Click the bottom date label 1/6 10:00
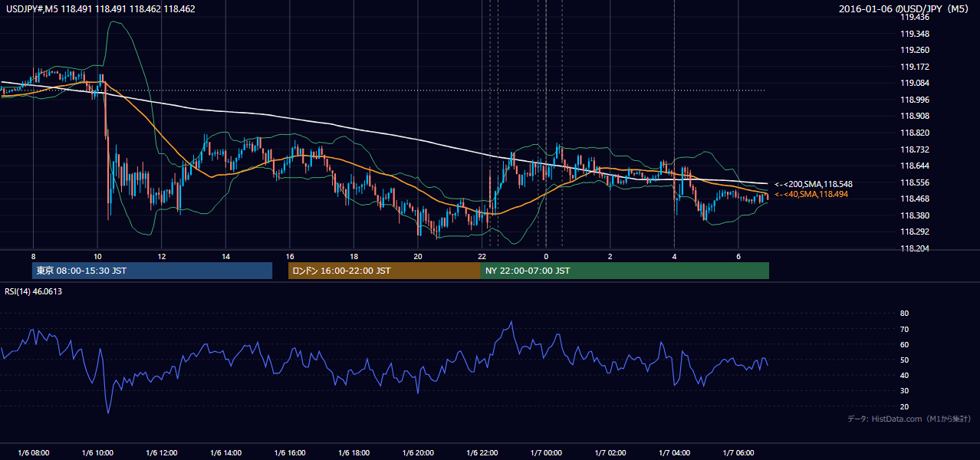980x460 pixels. pyautogui.click(x=97, y=453)
